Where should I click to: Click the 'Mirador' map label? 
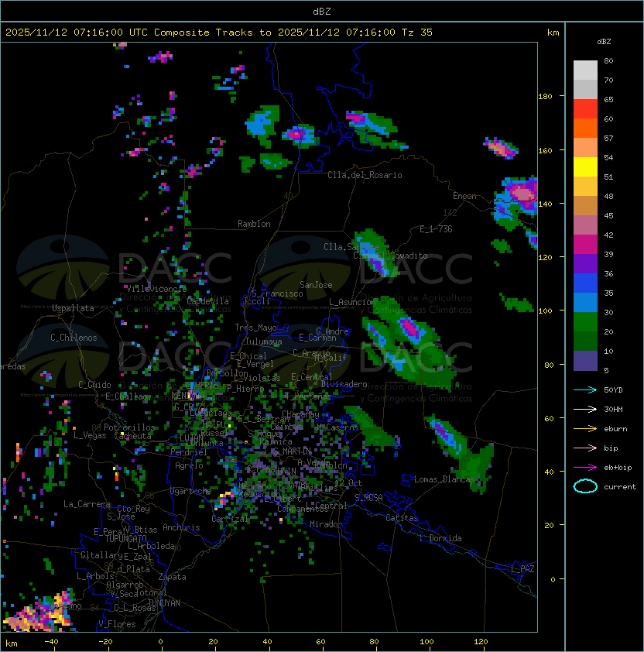(326, 524)
